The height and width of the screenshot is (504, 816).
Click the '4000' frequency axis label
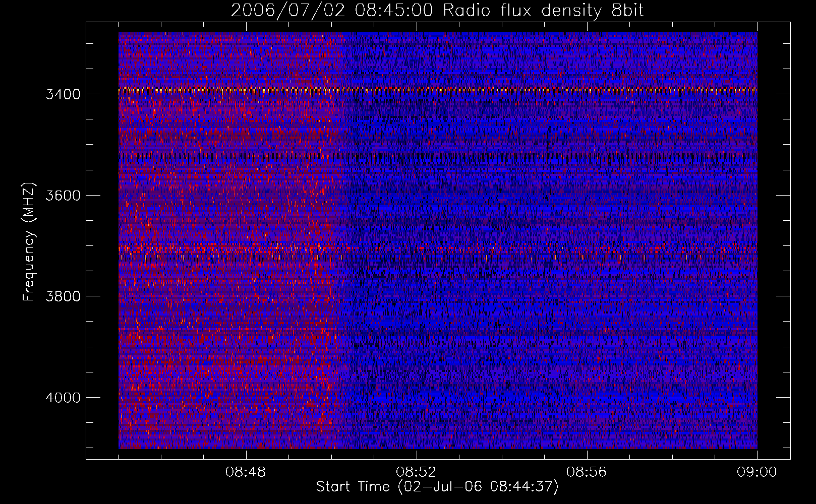63,397
